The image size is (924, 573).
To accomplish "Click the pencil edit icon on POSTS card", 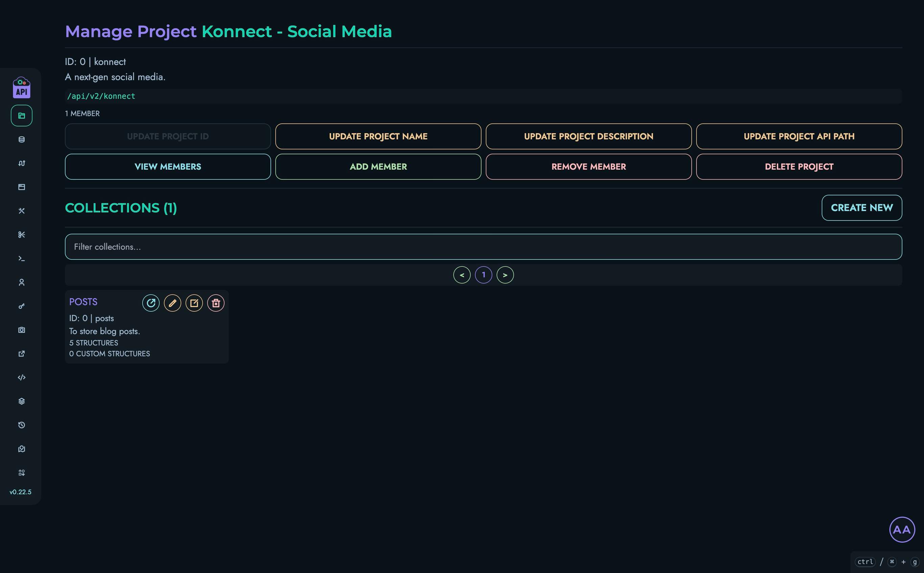I will coord(172,303).
